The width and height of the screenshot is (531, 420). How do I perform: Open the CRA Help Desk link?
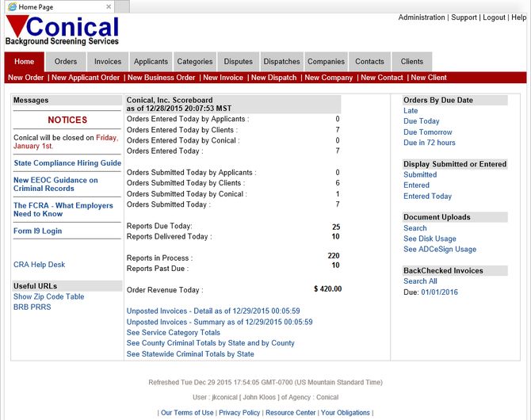point(39,265)
